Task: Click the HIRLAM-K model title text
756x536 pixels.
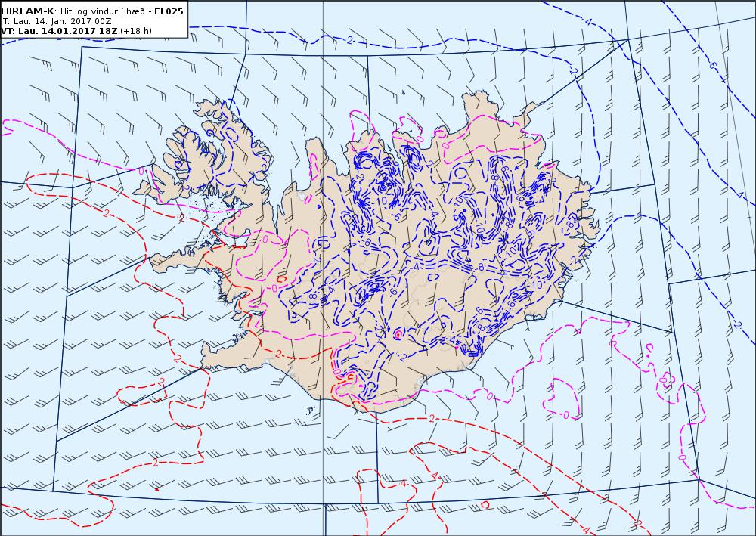Action: click(x=27, y=11)
